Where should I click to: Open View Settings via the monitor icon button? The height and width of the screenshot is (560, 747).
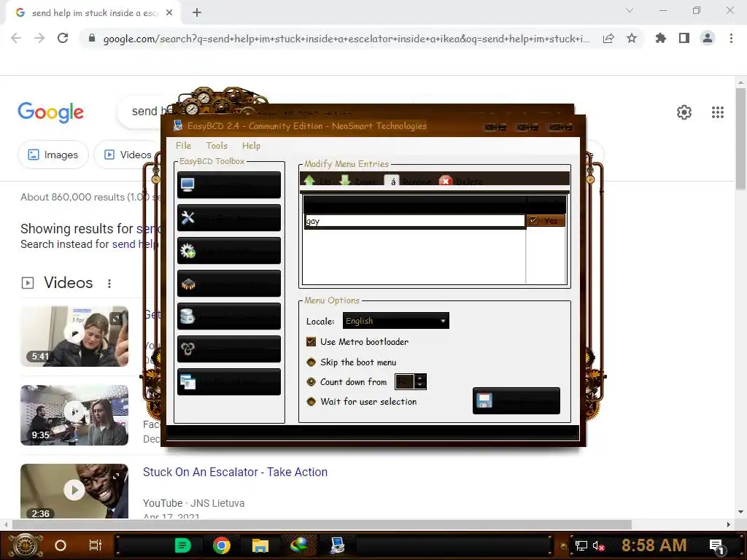click(228, 184)
